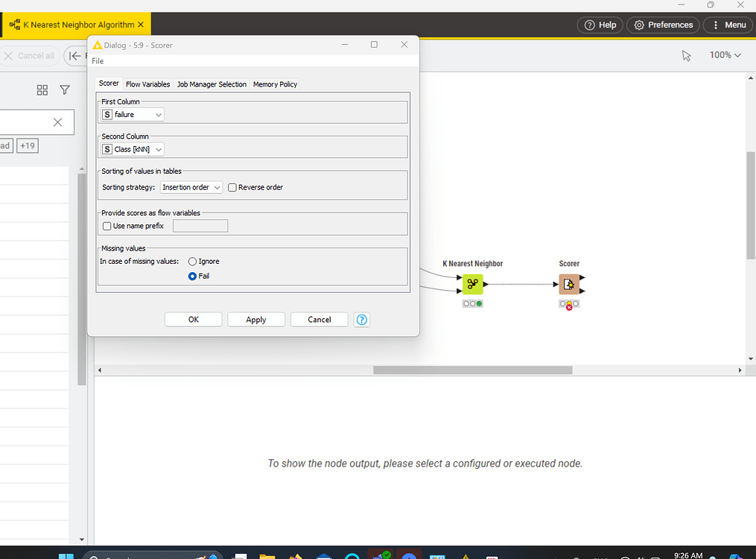Screen dimensions: 756x559
Task: Select the K Nearest Neighbor node
Action: pos(472,284)
